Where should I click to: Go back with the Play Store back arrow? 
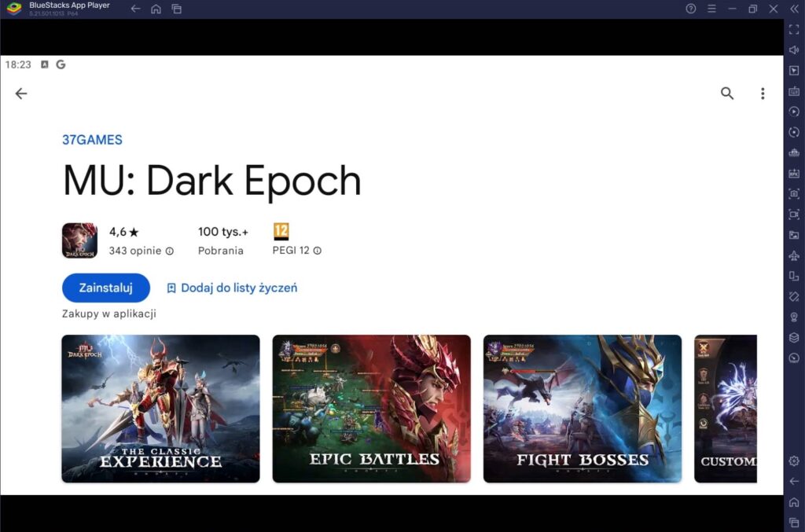20,93
